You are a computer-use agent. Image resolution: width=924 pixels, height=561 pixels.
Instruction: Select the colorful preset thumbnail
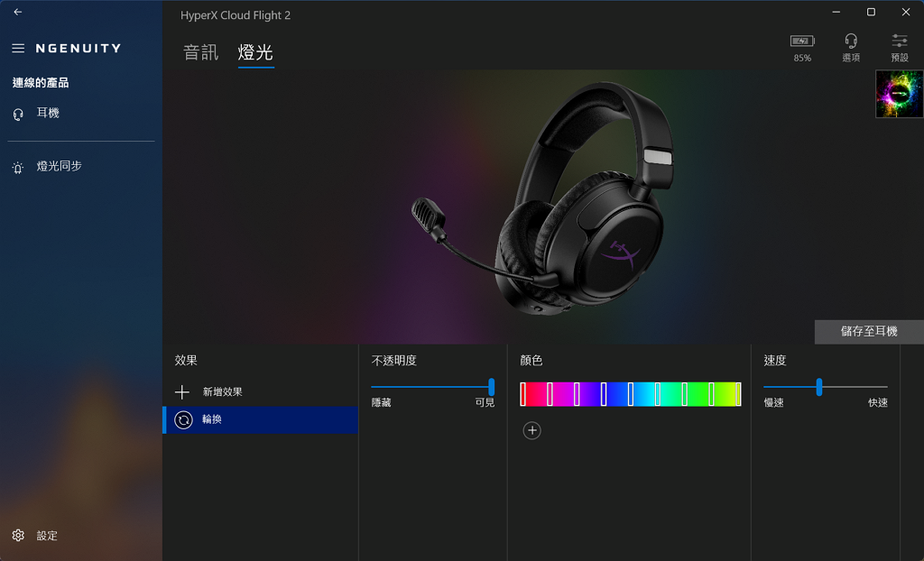coord(900,94)
